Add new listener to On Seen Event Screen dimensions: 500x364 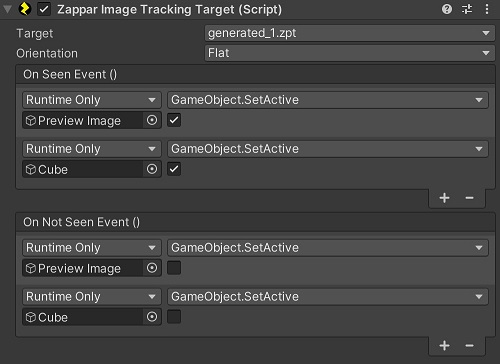pos(444,198)
